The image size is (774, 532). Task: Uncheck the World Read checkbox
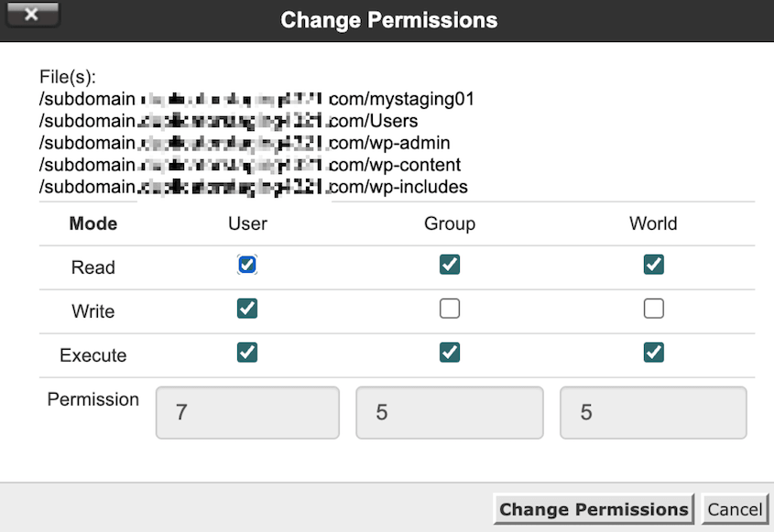(653, 264)
